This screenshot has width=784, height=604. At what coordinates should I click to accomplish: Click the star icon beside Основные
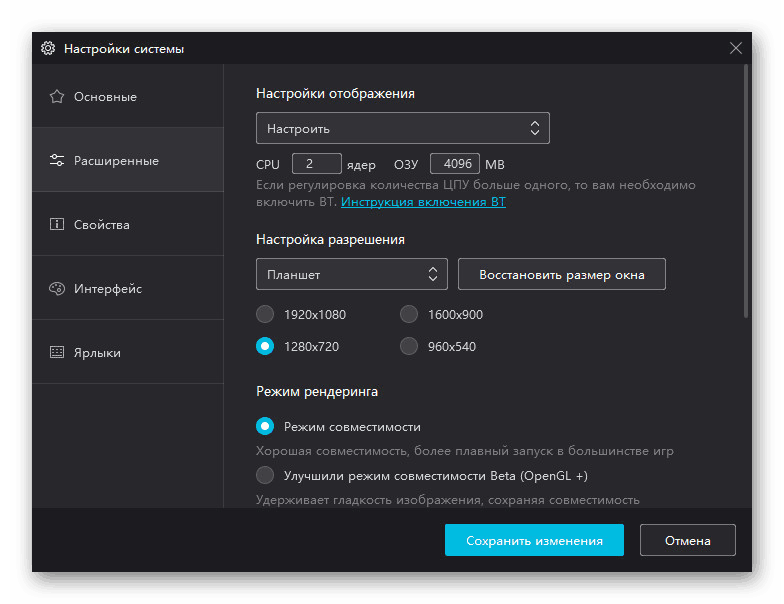point(57,97)
